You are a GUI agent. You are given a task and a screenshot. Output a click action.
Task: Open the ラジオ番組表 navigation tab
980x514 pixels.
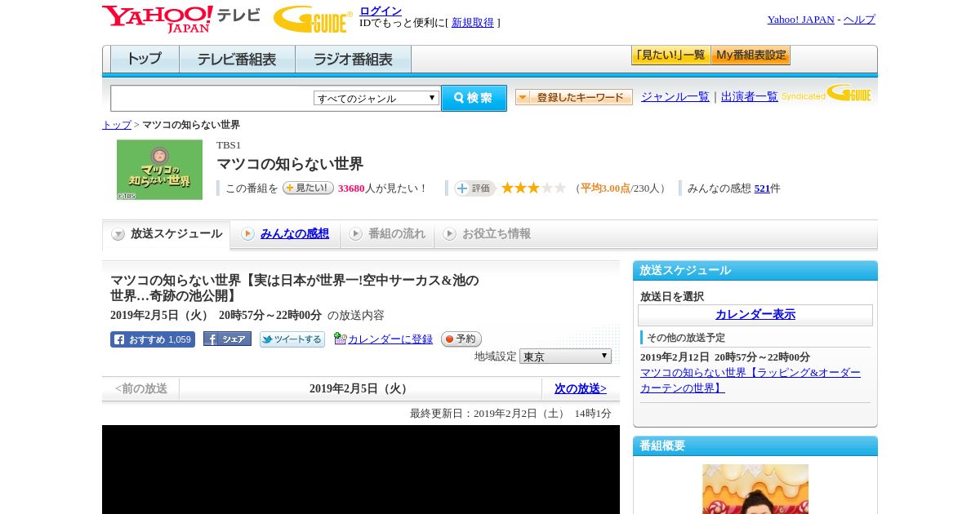(x=353, y=60)
